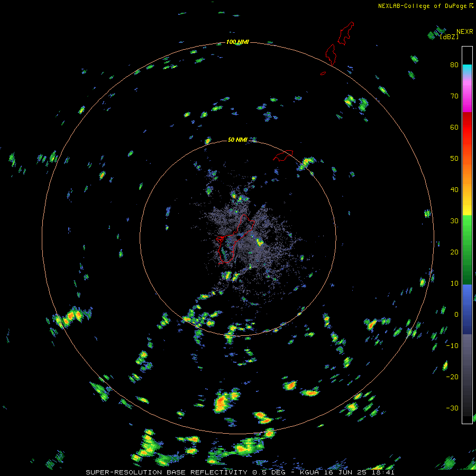
Task: Click the -10 value on the dBZ scale
Action: (x=452, y=346)
